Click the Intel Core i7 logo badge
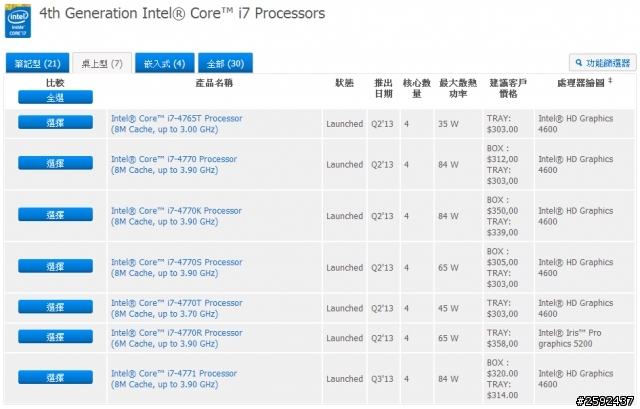Image resolution: width=640 pixels, height=409 pixels. coord(18,21)
